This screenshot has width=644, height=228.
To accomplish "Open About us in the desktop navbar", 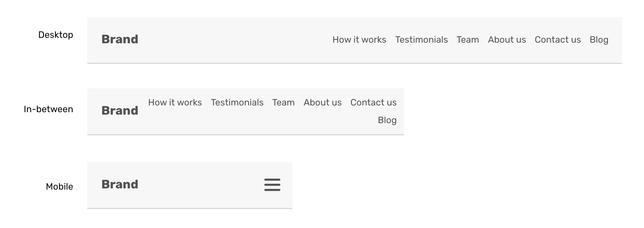I will [x=507, y=40].
